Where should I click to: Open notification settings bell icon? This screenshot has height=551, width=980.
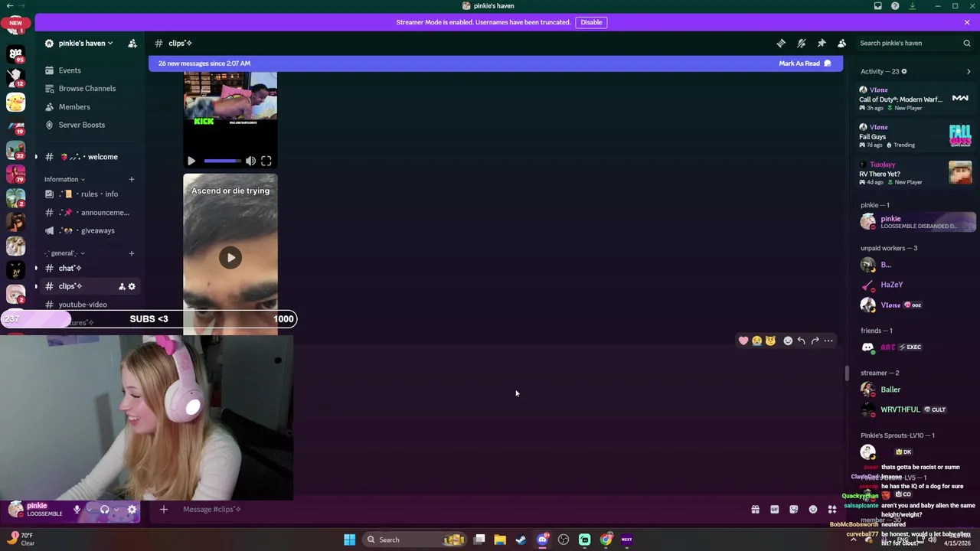point(801,44)
